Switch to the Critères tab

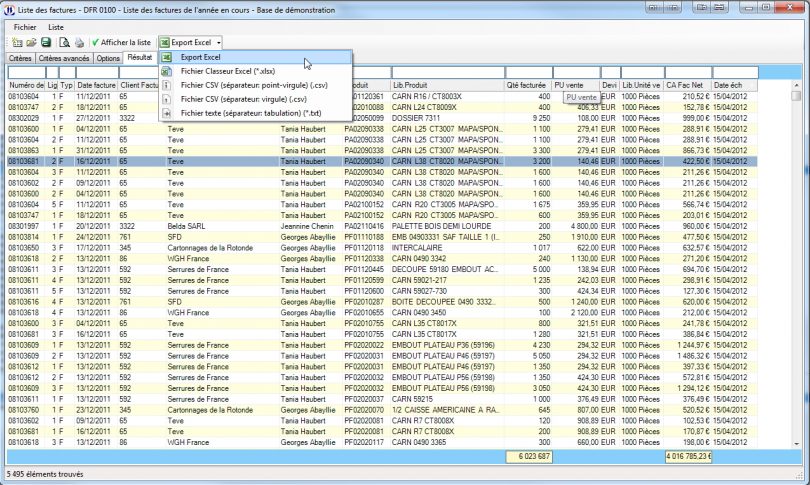(x=20, y=58)
